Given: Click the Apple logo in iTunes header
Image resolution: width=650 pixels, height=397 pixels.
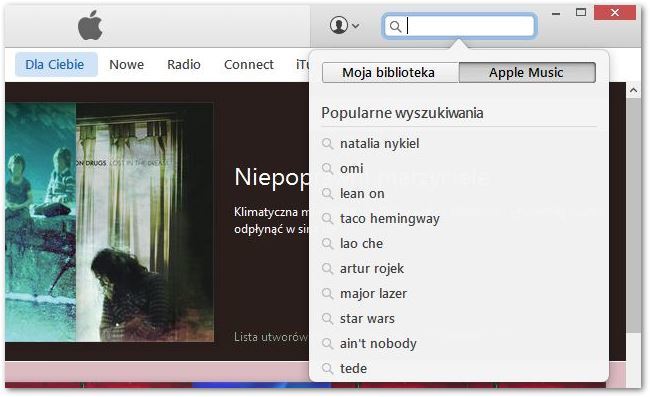Looking at the screenshot, I should coord(90,25).
